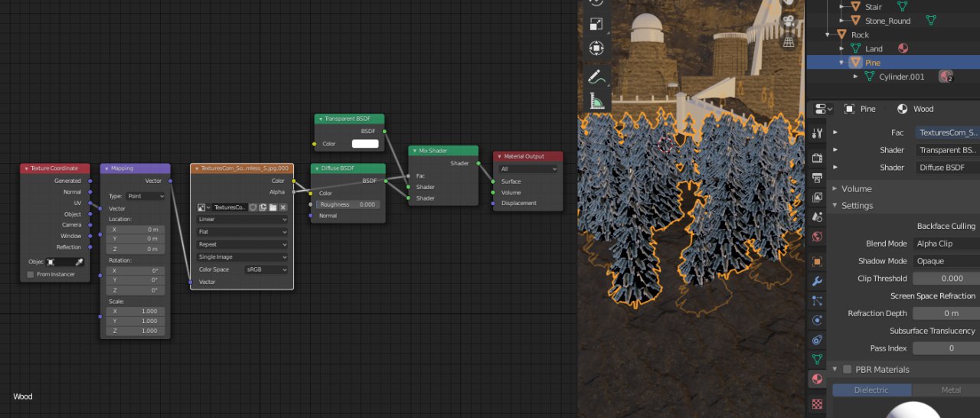The image size is (980, 418).
Task: Click the Diffuse BSDF shader link field
Action: coord(947,167)
